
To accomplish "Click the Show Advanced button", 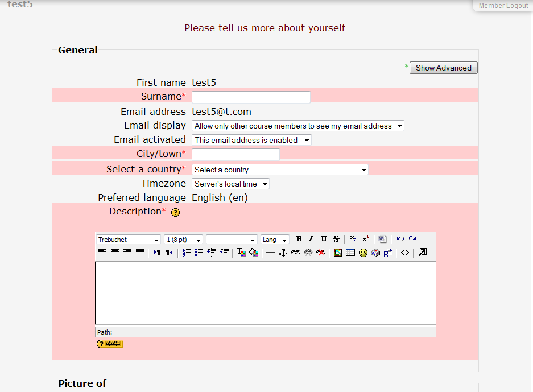I will pos(443,68).
